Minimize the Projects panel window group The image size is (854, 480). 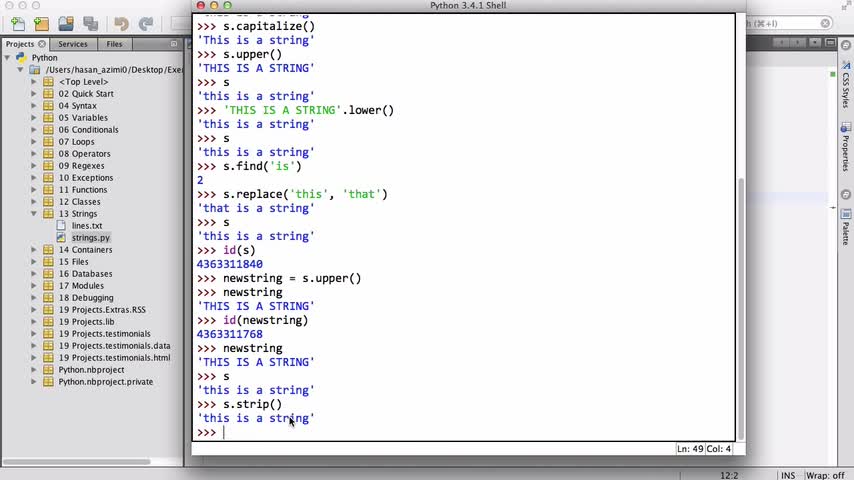tap(174, 44)
